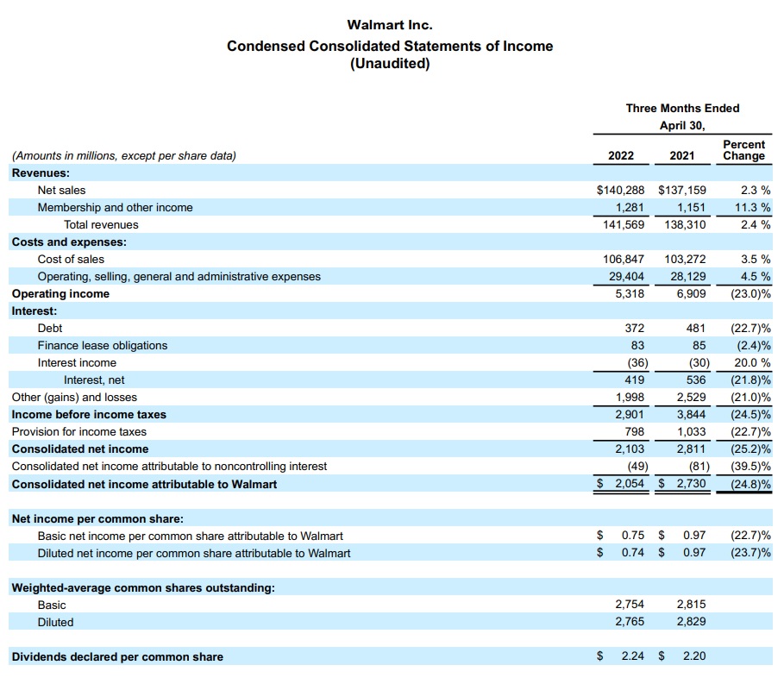The height and width of the screenshot is (684, 784).
Task: Click the 'Interest:' section label
Action: (34, 311)
